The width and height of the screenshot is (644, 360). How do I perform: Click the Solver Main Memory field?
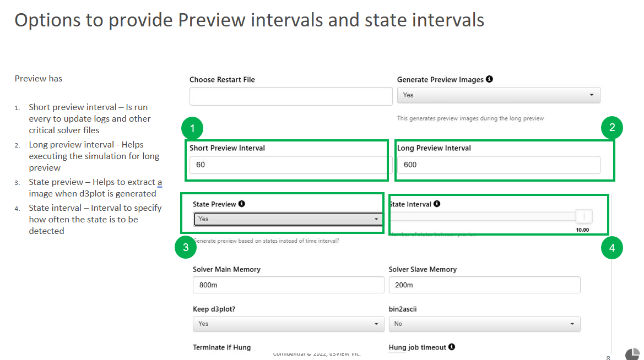point(288,285)
